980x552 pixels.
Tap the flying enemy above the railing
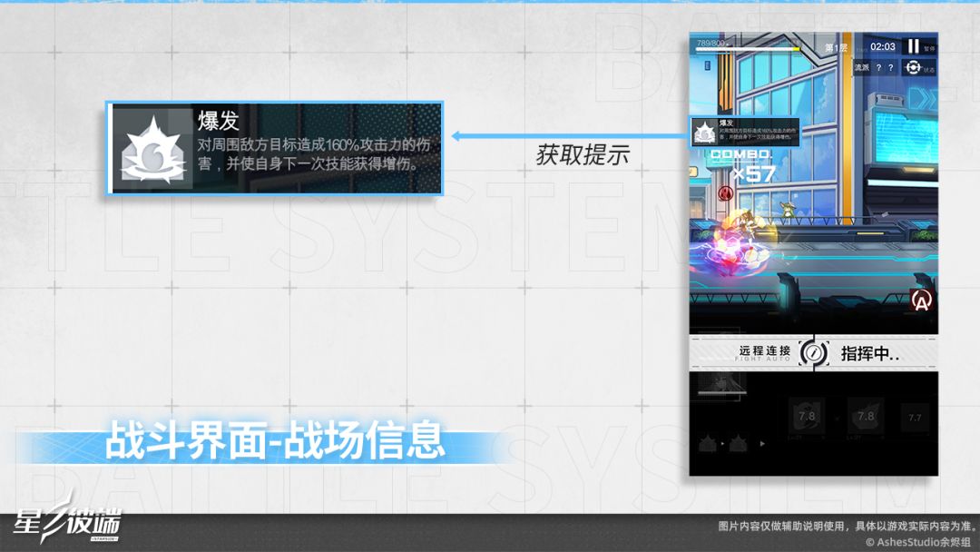787,210
